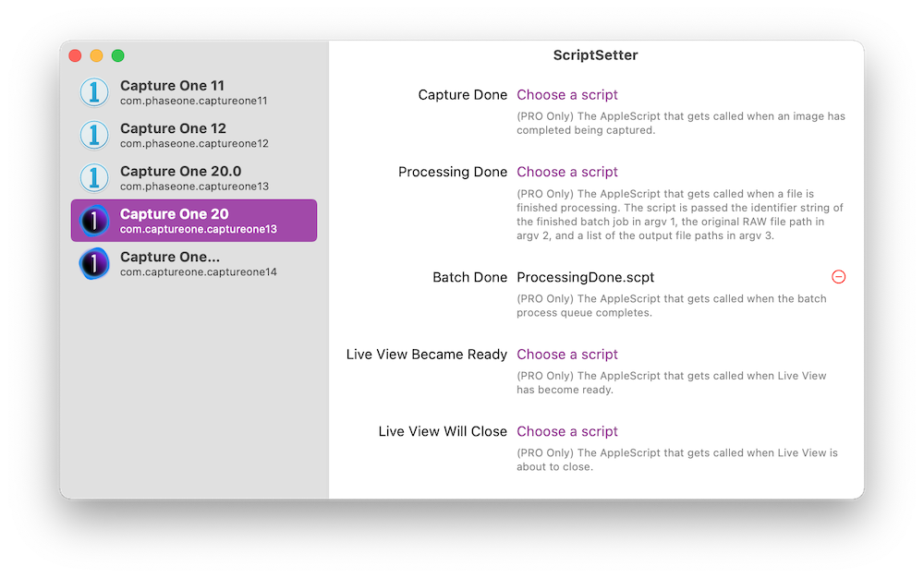Close the ScriptSetter window
924x578 pixels.
[x=76, y=55]
